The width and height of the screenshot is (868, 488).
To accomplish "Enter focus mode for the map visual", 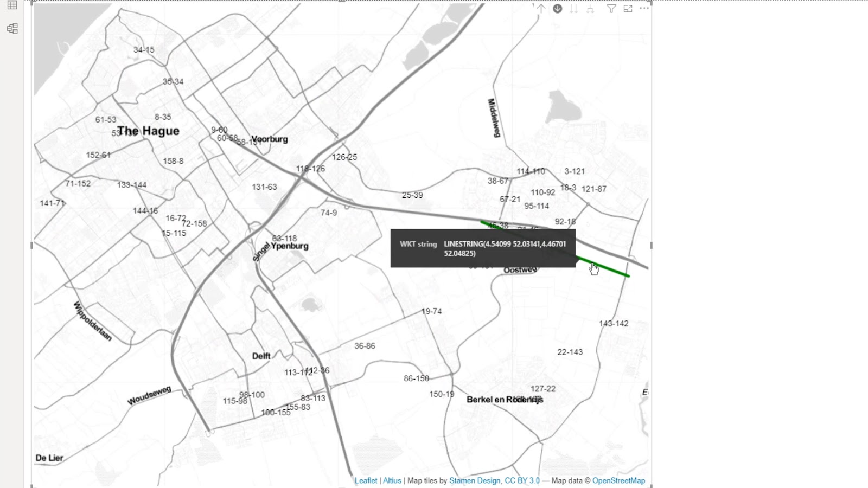I will point(628,9).
